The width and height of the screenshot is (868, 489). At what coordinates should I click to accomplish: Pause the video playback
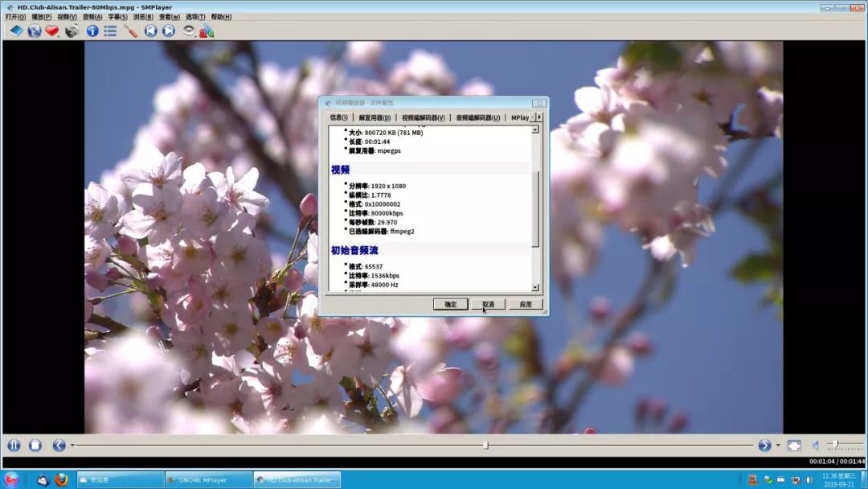[x=14, y=445]
